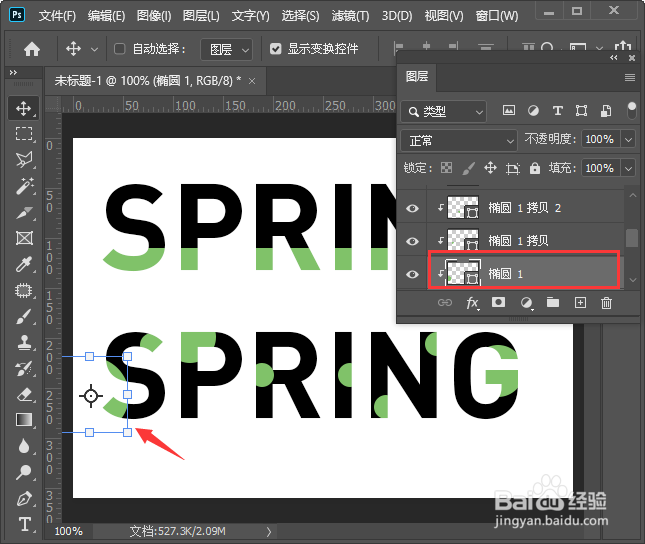Delete the selected layer with trash icon
This screenshot has height=544, width=645.
coord(606,303)
